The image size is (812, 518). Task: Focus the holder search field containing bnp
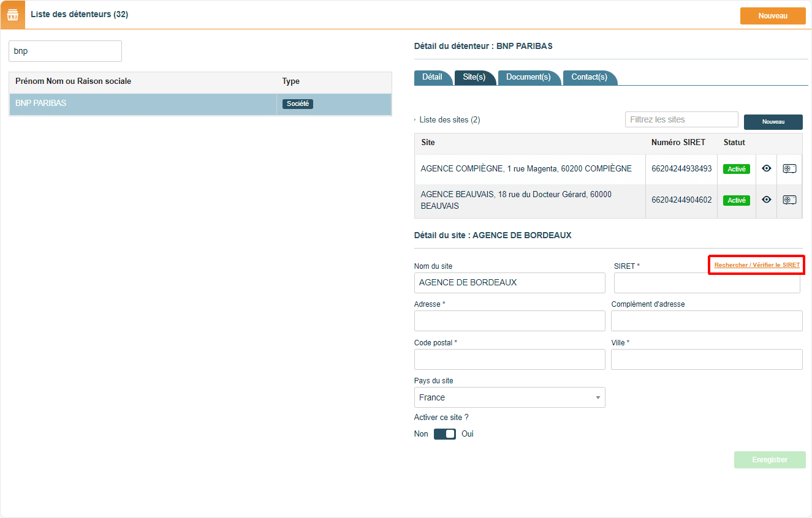(x=65, y=51)
